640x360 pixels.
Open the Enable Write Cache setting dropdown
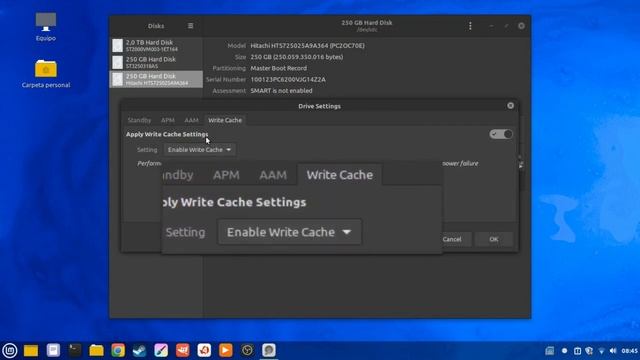click(200, 150)
